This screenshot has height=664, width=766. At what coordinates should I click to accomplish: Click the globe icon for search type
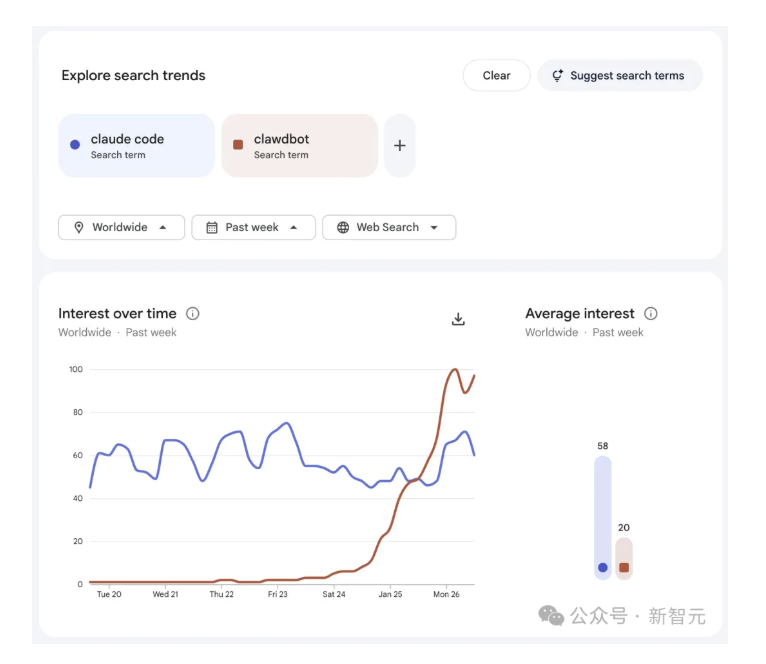click(x=343, y=227)
